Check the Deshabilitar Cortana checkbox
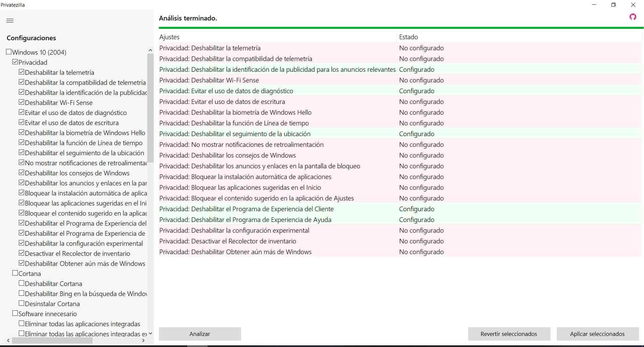This screenshot has width=644, height=347. [21, 283]
